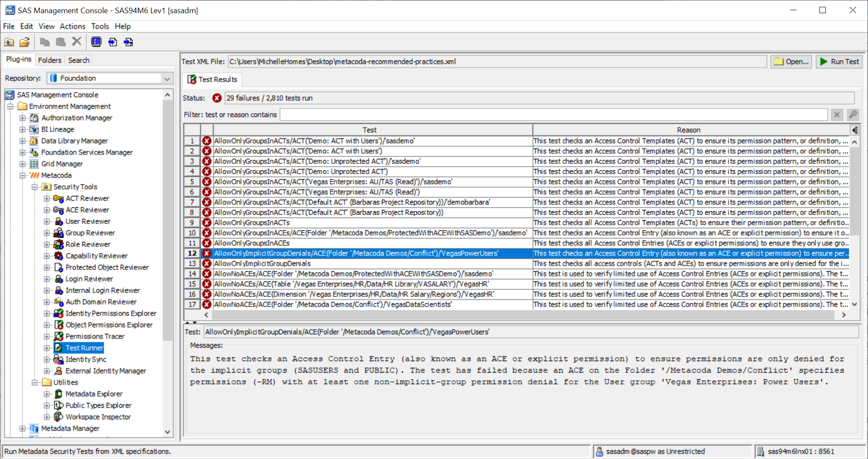Collapse the Security Tools folder
The image size is (868, 459).
(35, 187)
